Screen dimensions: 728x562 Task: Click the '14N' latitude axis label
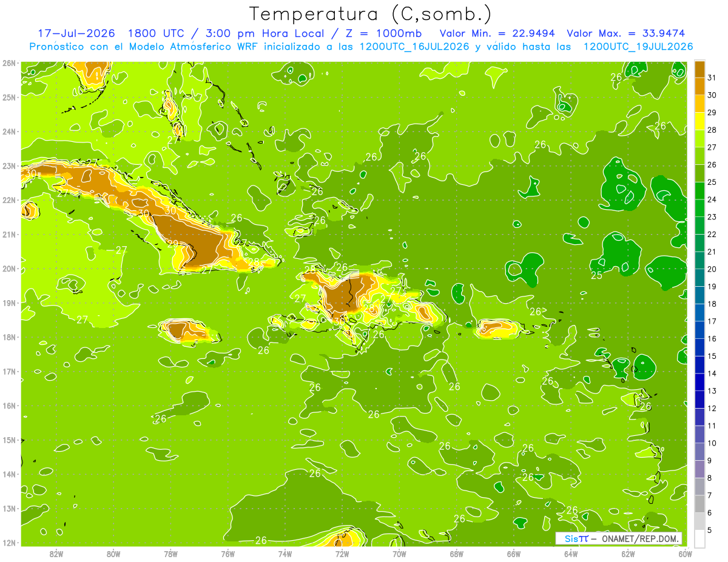pyautogui.click(x=8, y=474)
